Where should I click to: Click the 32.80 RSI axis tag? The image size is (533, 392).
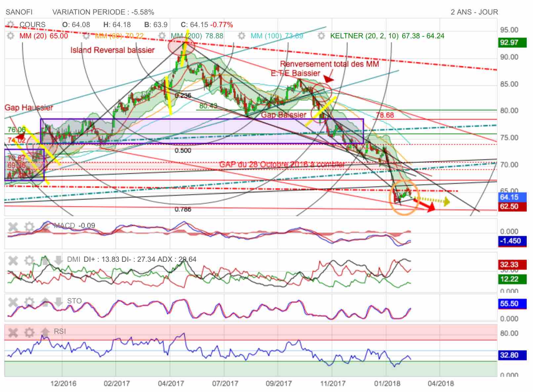512,355
